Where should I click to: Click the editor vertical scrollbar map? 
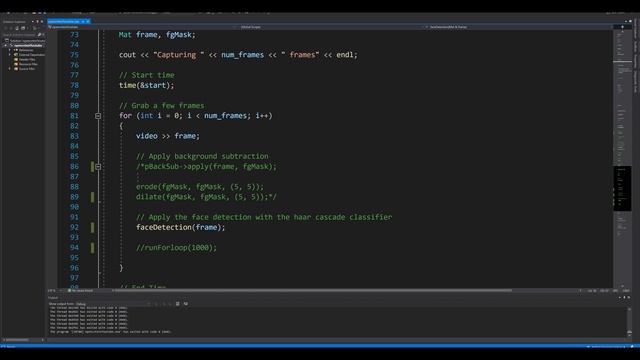622,158
